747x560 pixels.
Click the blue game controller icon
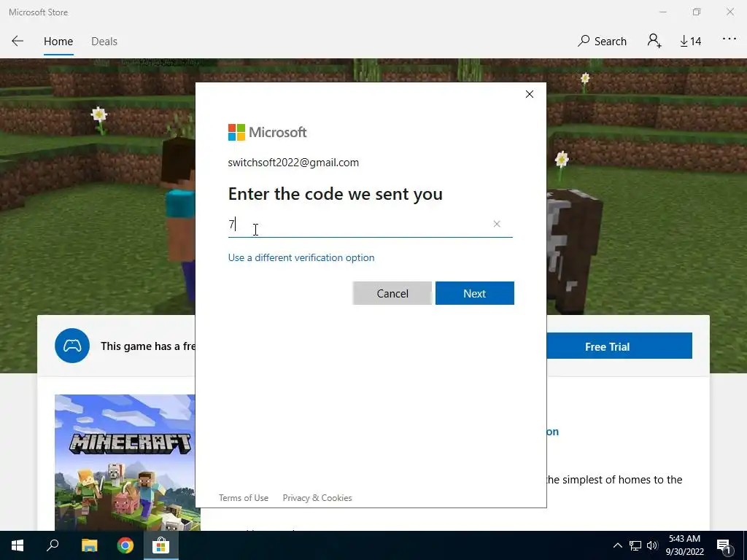72,346
